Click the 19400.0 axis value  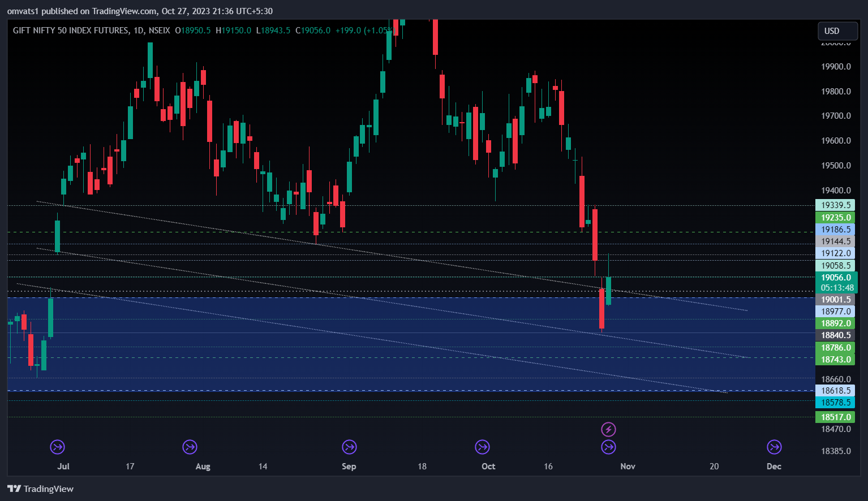tap(836, 191)
